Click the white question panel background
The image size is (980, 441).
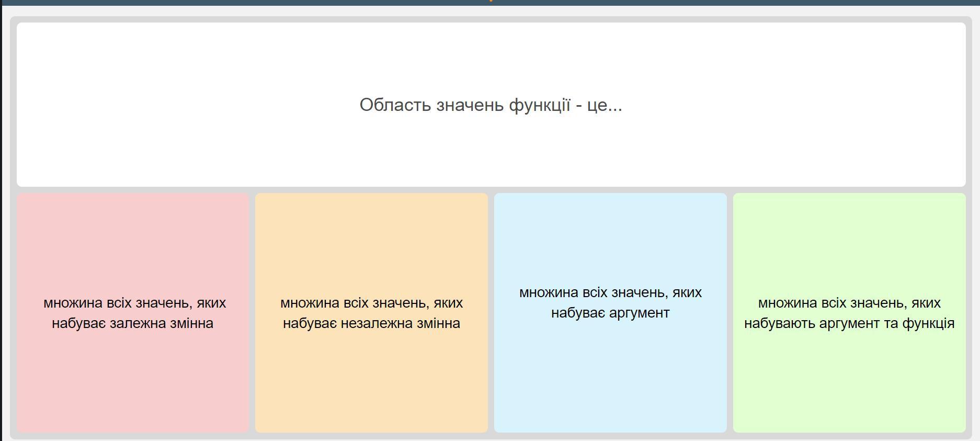tap(209, 63)
